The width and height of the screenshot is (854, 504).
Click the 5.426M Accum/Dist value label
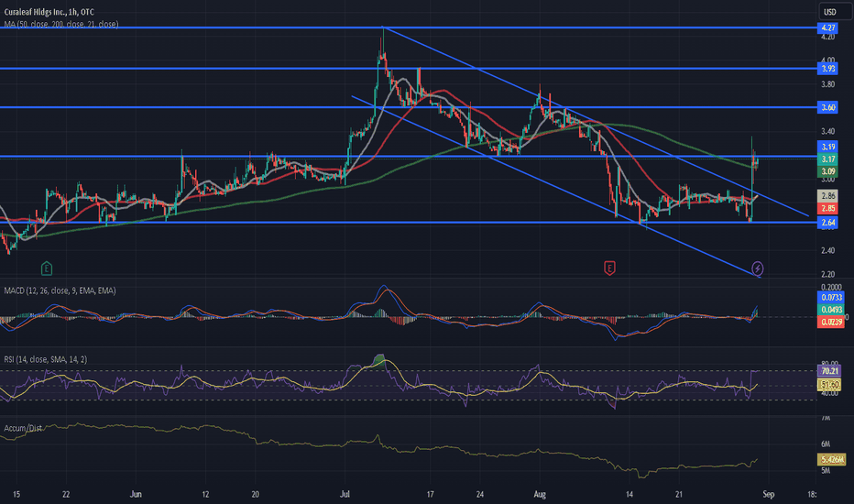tap(832, 460)
